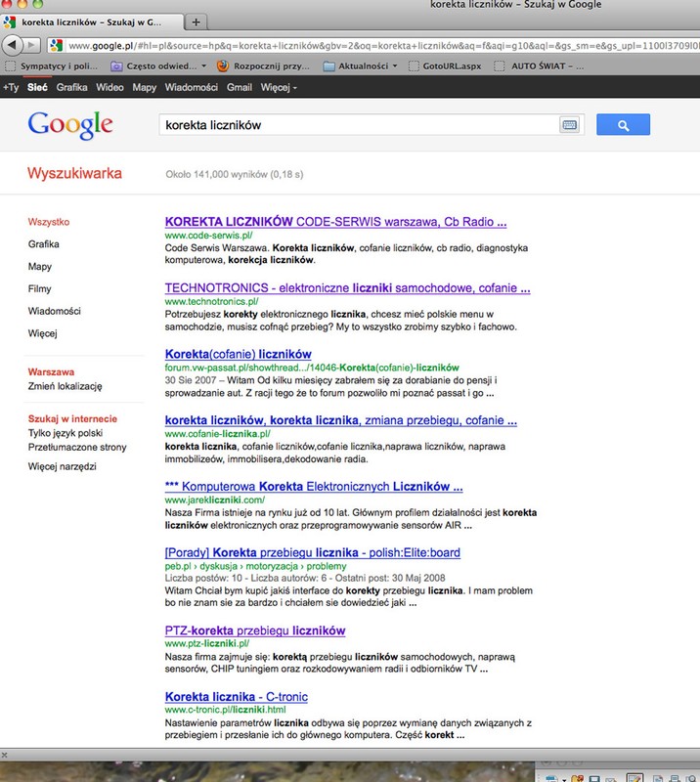
Task: Select Wszystko filter in sidebar
Action: tap(49, 222)
